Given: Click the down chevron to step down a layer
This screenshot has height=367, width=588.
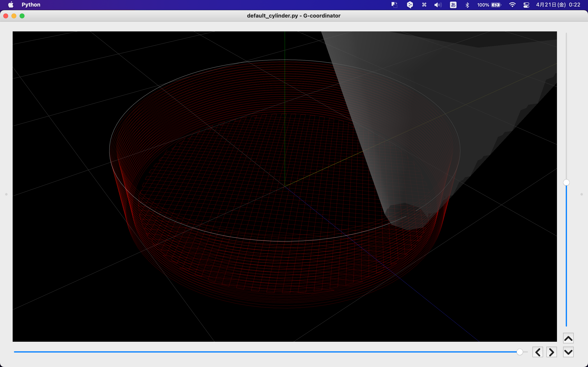Looking at the screenshot, I should [568, 352].
